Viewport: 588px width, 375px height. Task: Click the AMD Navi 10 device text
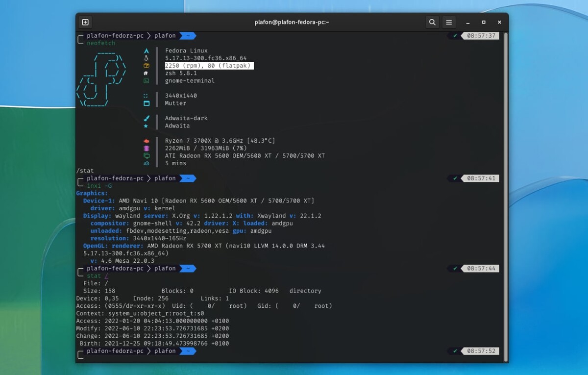[x=217, y=201]
